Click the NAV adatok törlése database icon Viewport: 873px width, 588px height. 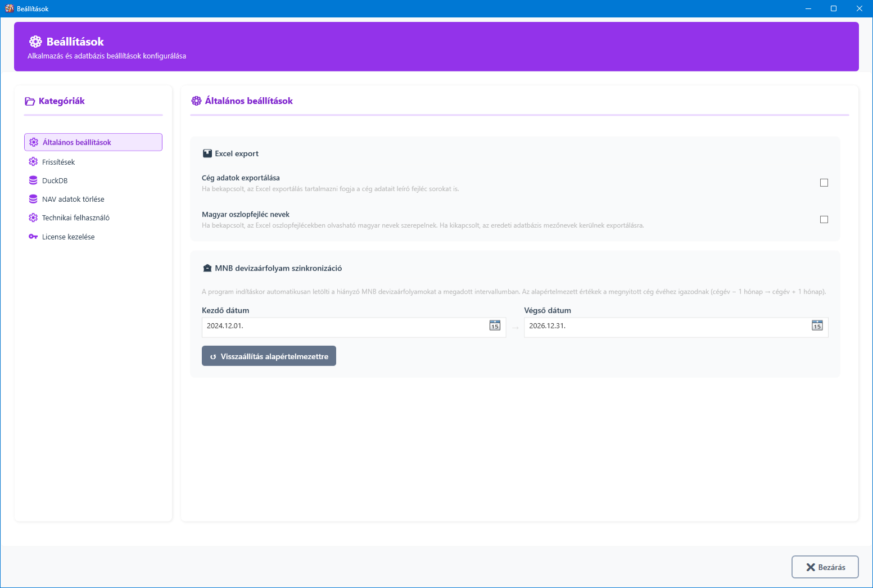[x=33, y=199]
